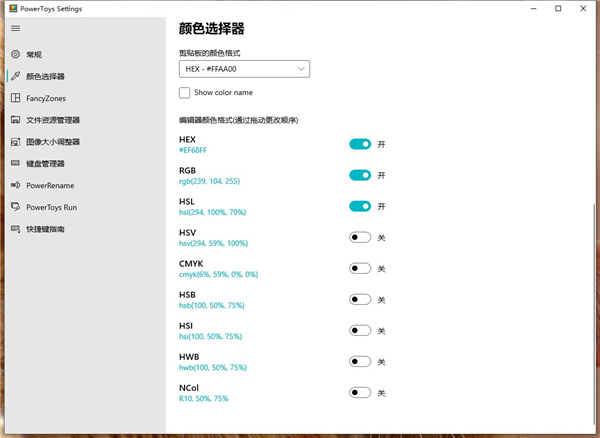Click the hsi(100, 50%, 75%) sample text
The height and width of the screenshot is (438, 600).
(210, 336)
